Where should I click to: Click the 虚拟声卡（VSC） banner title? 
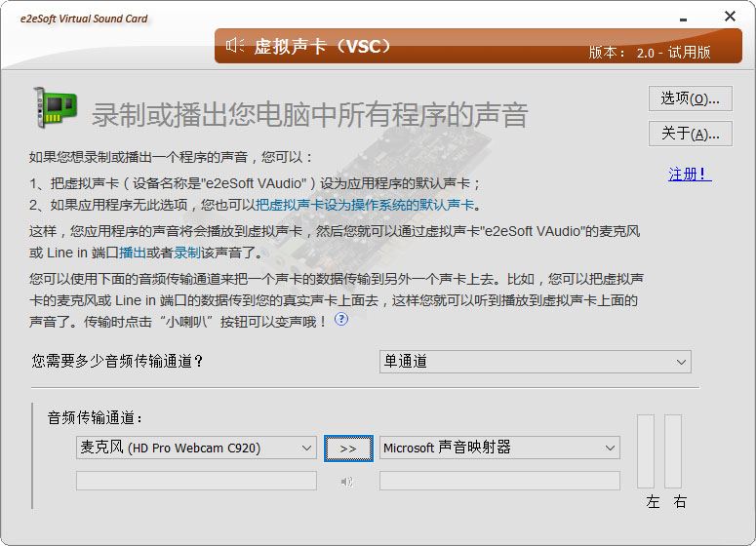pos(322,46)
